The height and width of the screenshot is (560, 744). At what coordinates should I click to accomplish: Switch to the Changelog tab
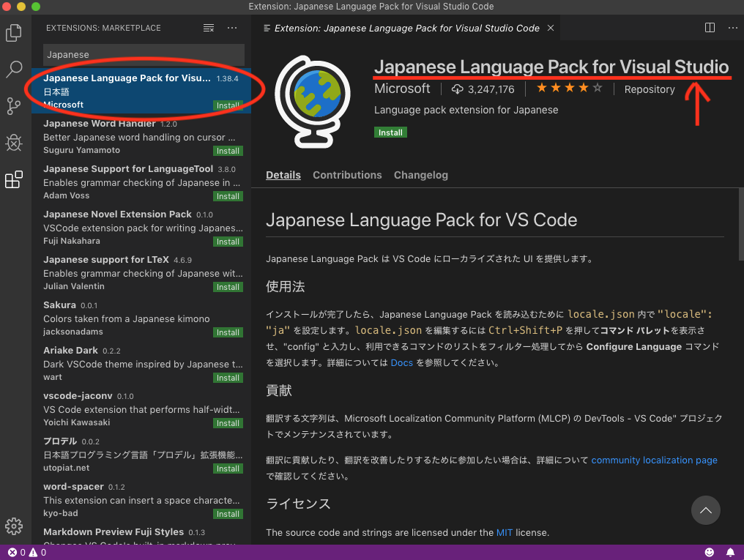(421, 175)
